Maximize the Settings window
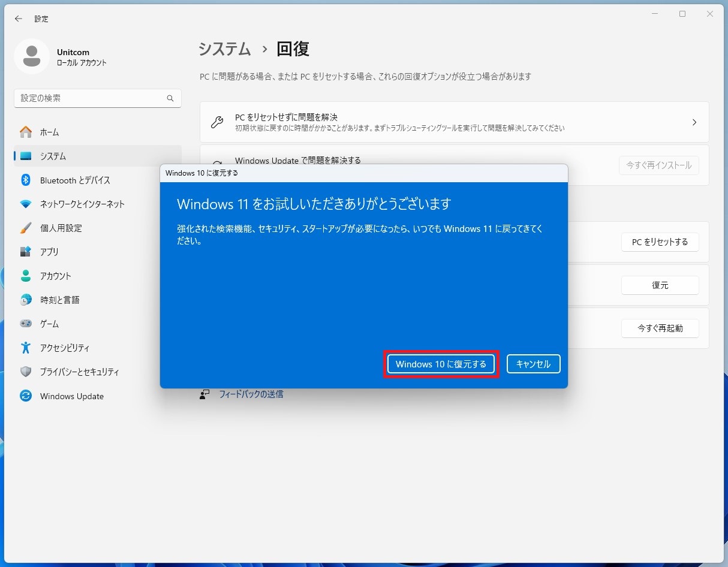 click(682, 14)
